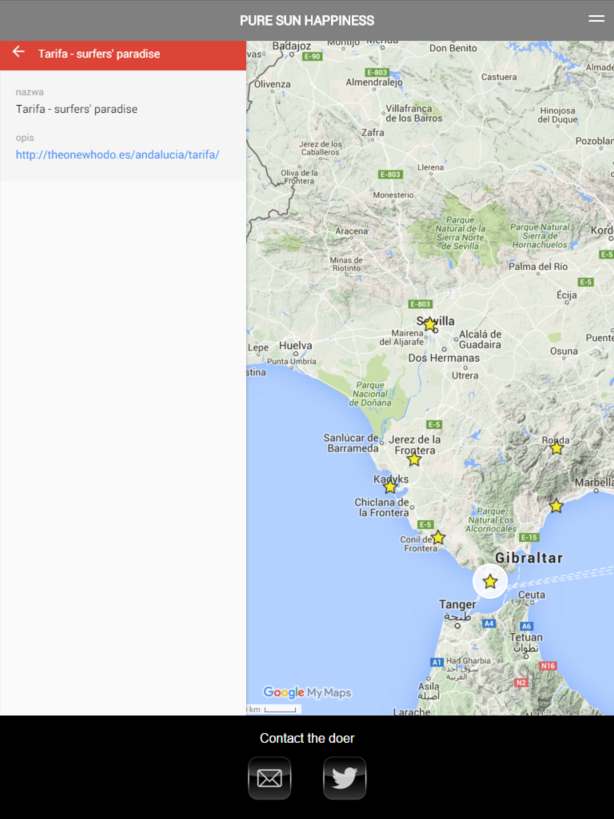Click the Utrera map label

465,375
